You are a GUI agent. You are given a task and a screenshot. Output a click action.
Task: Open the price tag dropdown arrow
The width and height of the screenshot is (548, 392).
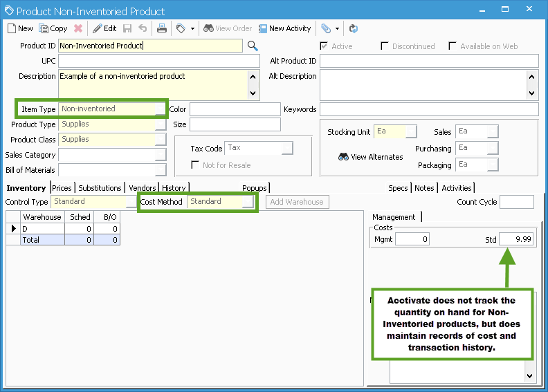pyautogui.click(x=192, y=29)
